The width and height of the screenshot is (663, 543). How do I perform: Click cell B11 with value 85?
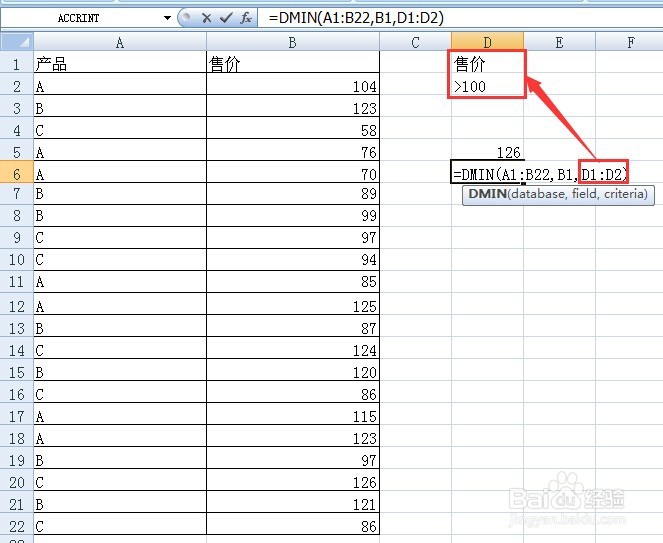[x=293, y=282]
